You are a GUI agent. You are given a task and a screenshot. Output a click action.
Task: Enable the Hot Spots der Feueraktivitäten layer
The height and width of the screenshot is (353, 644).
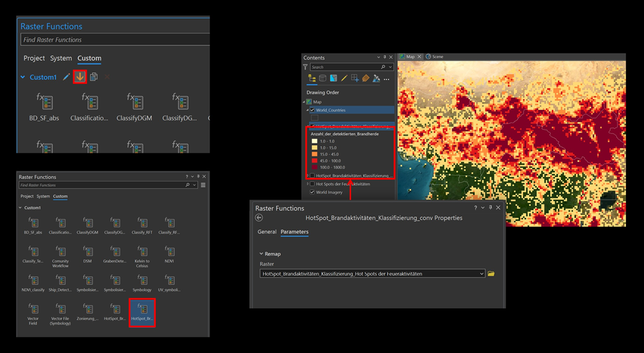[313, 184]
